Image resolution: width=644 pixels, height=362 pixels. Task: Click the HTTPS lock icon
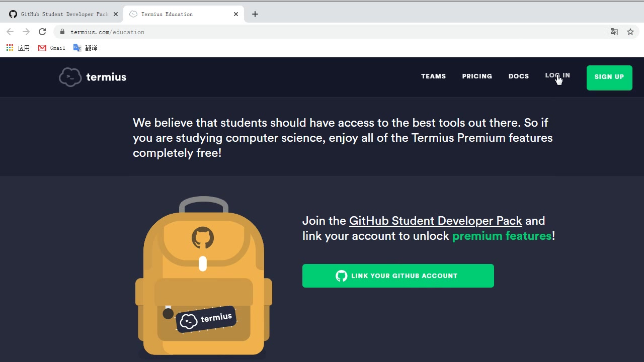[x=62, y=31]
